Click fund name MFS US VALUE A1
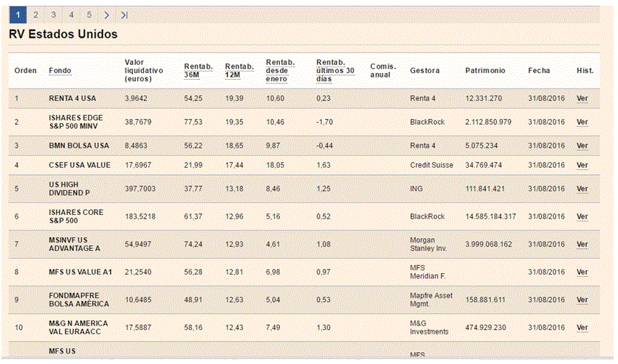The width and height of the screenshot is (618, 364). click(80, 272)
